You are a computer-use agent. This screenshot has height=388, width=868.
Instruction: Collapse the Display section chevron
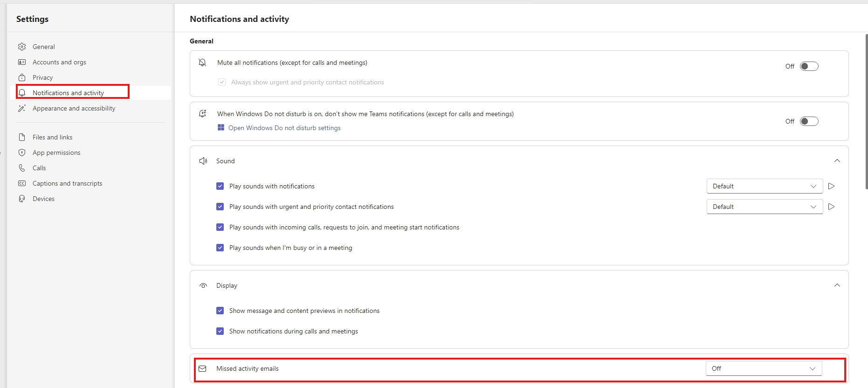click(x=837, y=285)
